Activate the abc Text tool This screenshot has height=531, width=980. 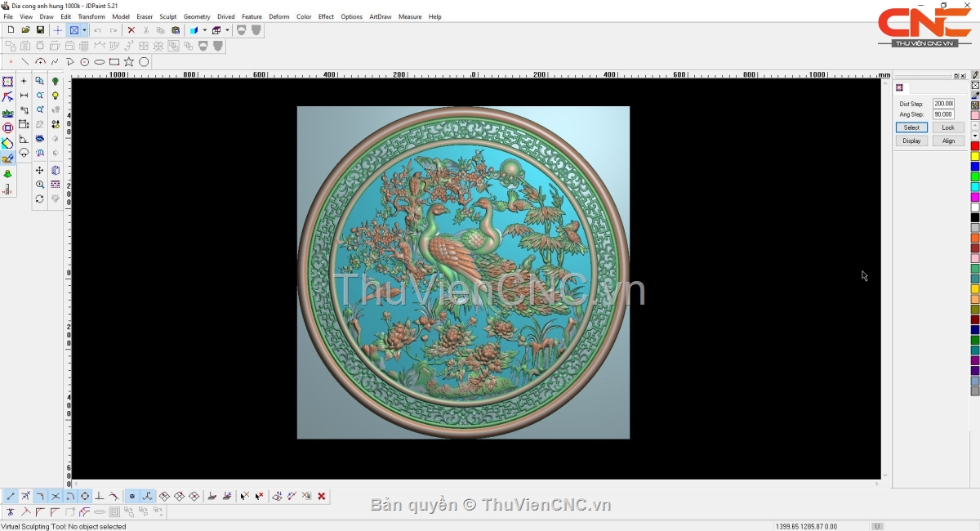tap(7, 113)
